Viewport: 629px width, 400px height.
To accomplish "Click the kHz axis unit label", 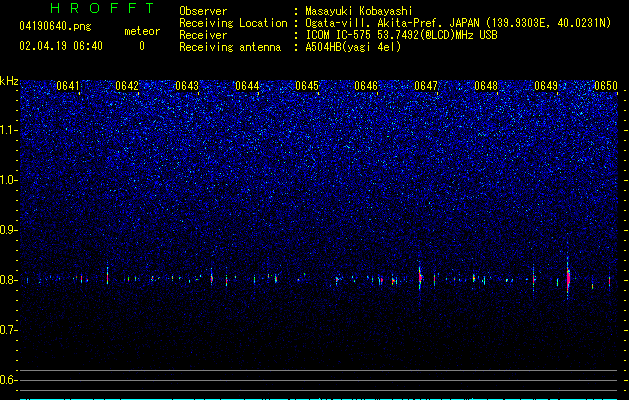I will (9, 81).
